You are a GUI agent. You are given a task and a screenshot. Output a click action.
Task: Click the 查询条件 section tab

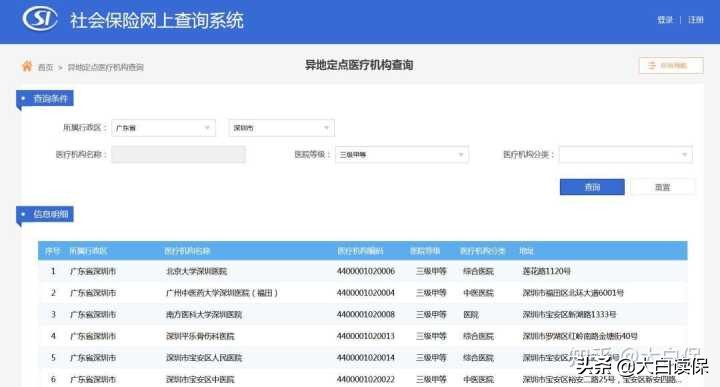click(x=45, y=99)
